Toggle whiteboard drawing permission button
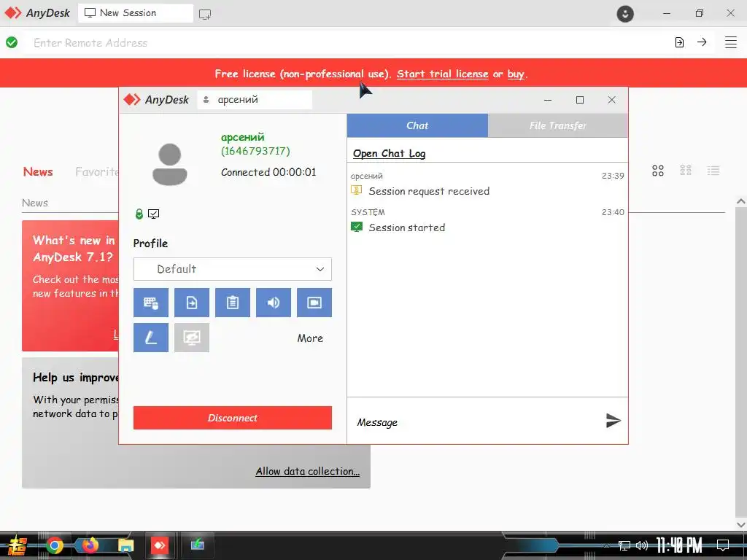747x560 pixels. click(x=150, y=338)
